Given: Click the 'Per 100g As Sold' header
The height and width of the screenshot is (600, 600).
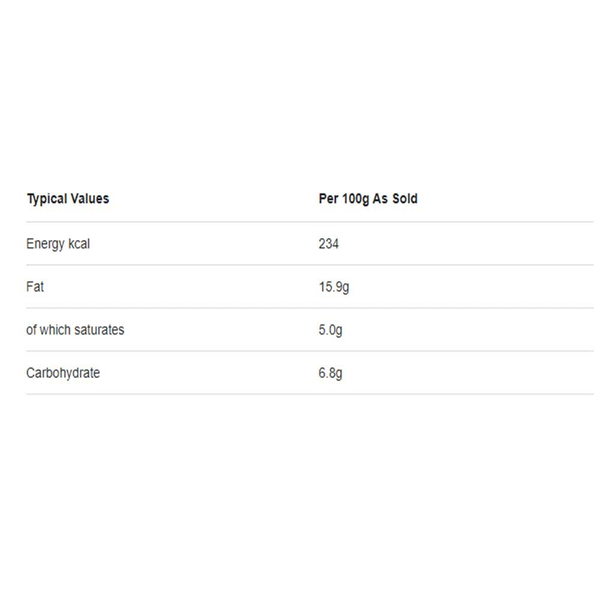Looking at the screenshot, I should tap(367, 199).
